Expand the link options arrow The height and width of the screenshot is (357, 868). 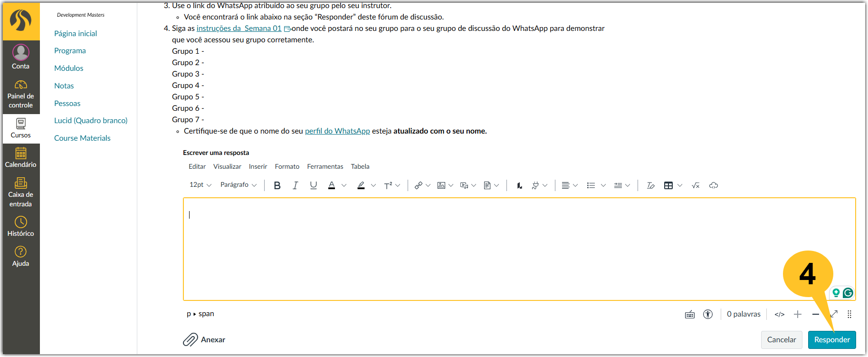point(428,185)
